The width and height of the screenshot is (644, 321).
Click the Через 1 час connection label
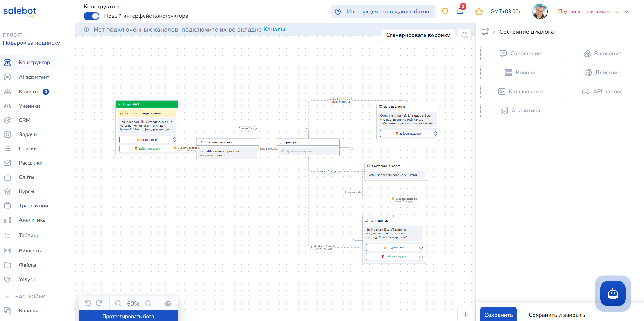(248, 128)
